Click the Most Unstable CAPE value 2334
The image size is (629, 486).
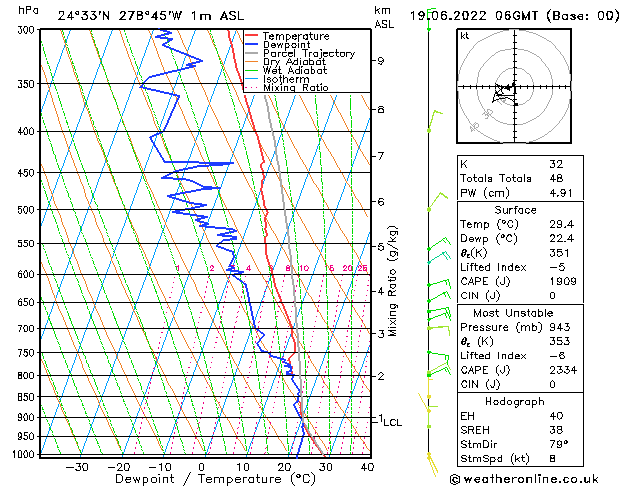tap(563, 370)
